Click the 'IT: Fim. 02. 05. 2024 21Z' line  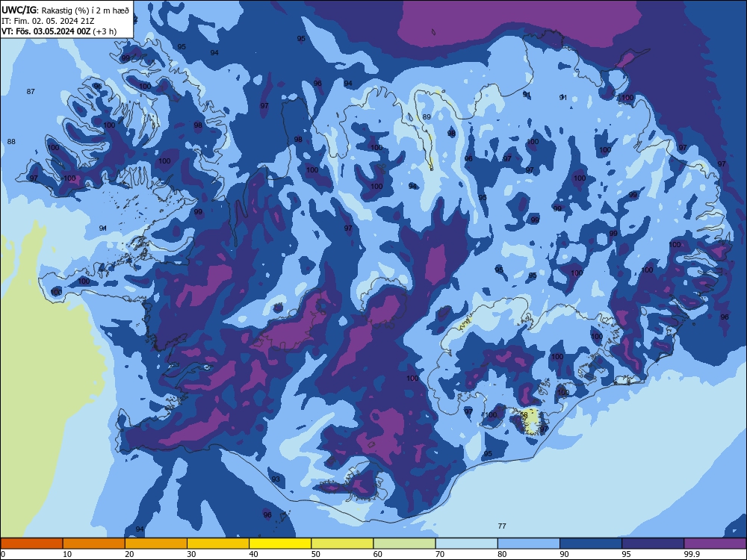pyautogui.click(x=48, y=21)
